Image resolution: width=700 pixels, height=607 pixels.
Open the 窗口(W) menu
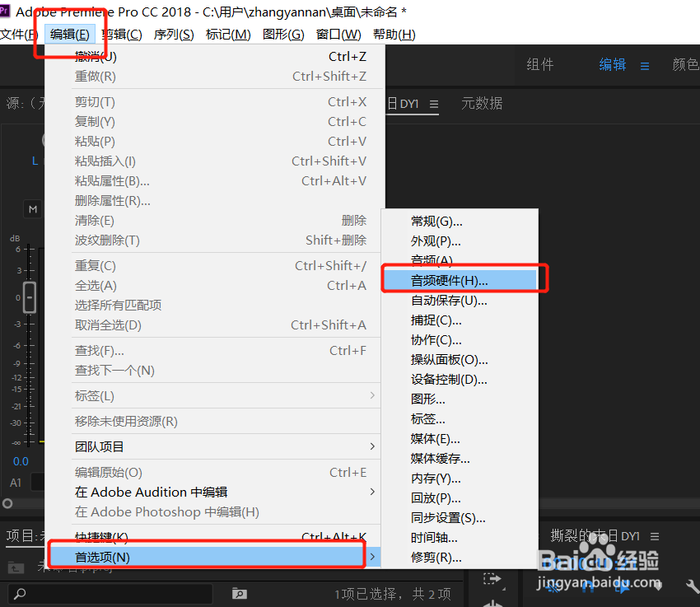(338, 35)
